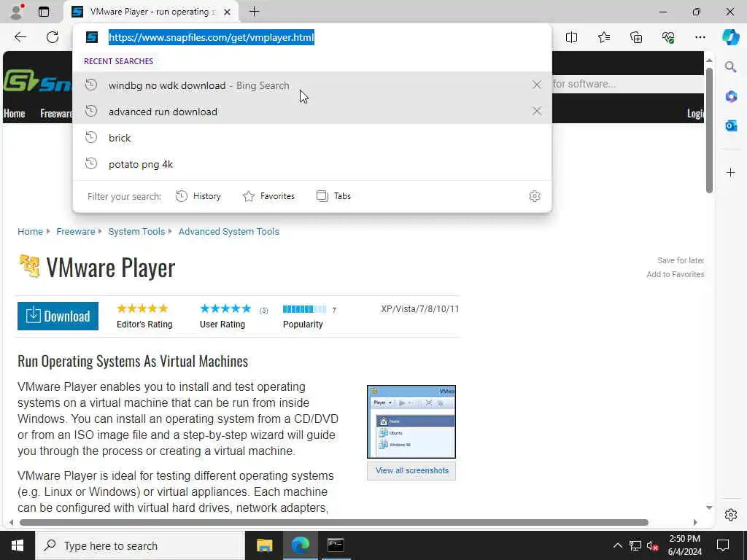
Task: Remove 'advanced run download' suggestion
Action: pyautogui.click(x=536, y=111)
